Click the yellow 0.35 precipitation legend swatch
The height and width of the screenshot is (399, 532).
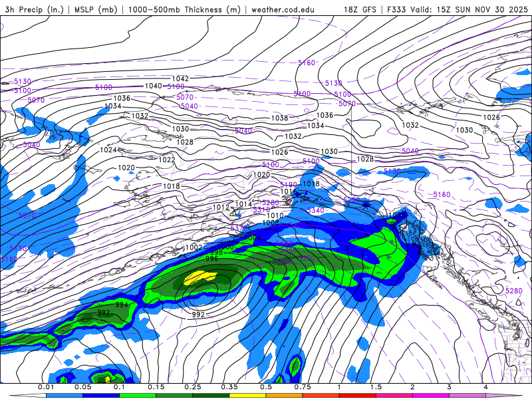pyautogui.click(x=247, y=396)
